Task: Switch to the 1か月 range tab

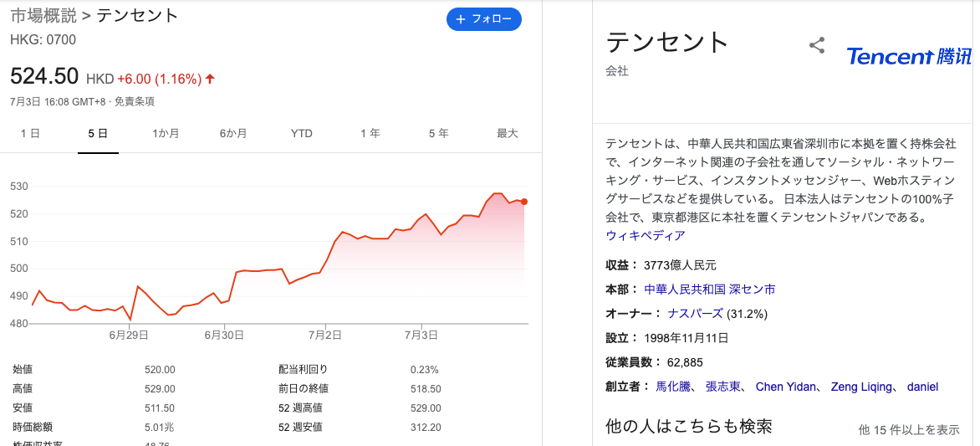Action: 166,133
